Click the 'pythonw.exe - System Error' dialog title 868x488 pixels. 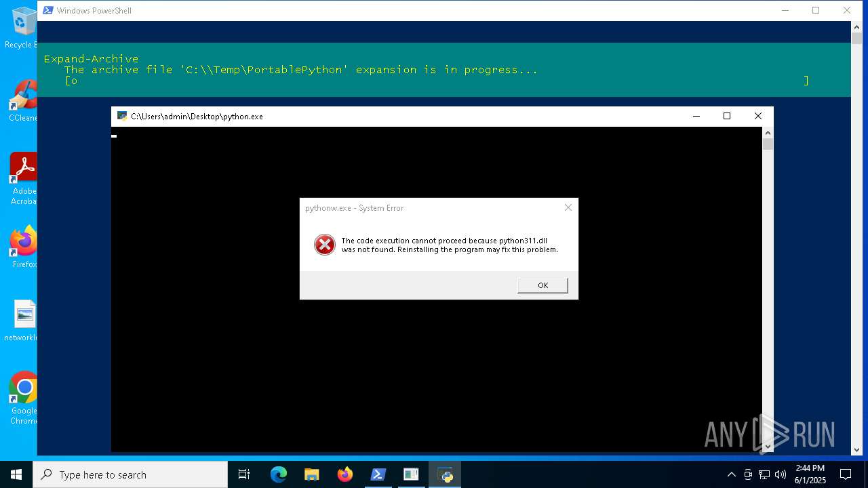354,208
